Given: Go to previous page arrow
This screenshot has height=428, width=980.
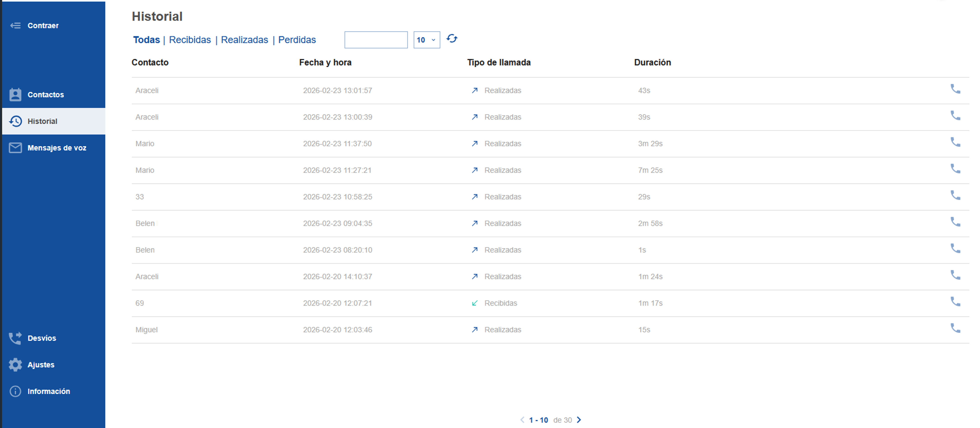Looking at the screenshot, I should tap(522, 420).
